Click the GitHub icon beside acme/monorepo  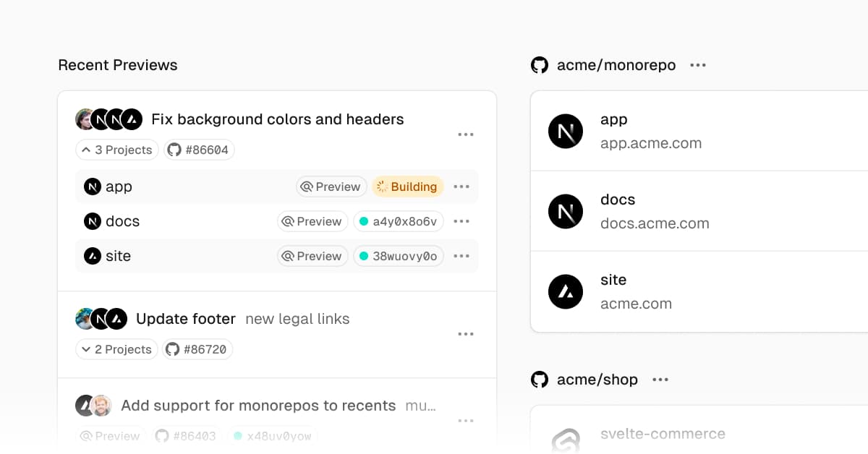(540, 65)
